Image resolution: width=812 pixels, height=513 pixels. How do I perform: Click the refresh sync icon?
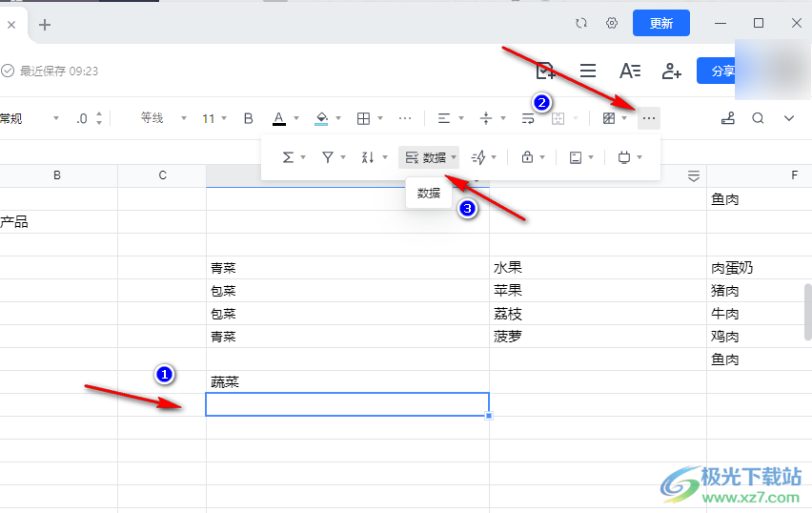[581, 23]
